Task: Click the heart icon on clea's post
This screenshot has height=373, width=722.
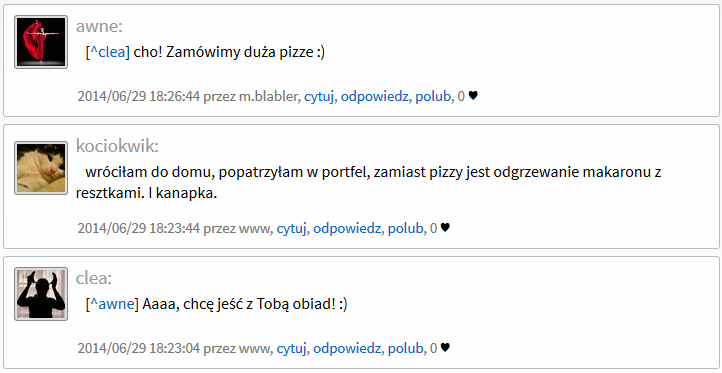Action: [x=445, y=348]
